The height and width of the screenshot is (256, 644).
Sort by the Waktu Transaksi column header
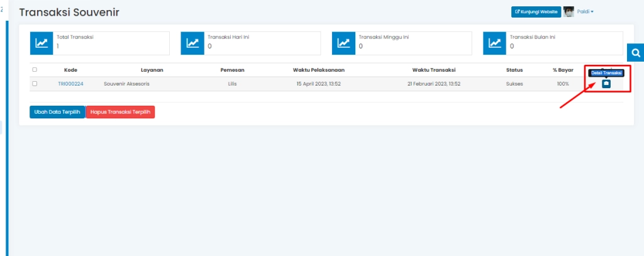[x=434, y=70]
